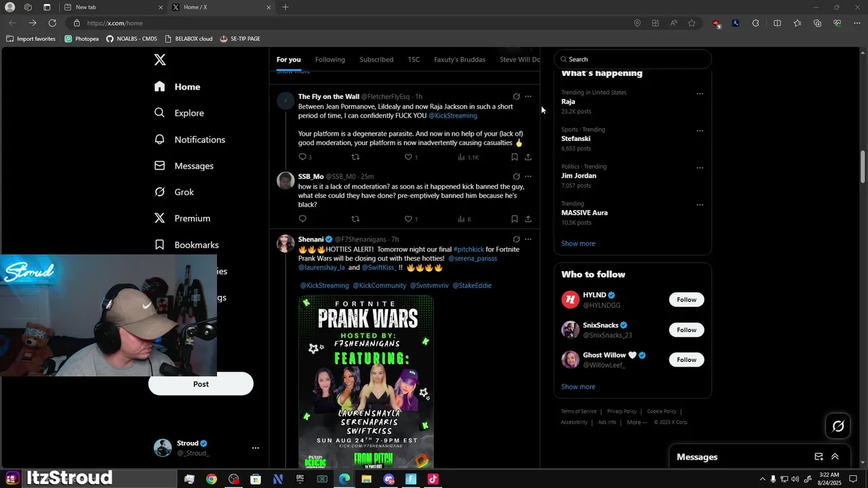Image resolution: width=868 pixels, height=488 pixels.
Task: Click the Search X input field
Action: click(x=633, y=59)
